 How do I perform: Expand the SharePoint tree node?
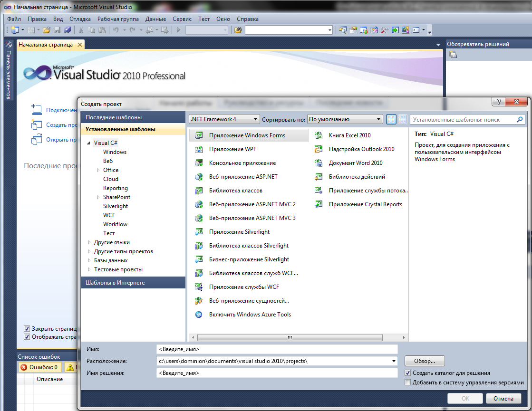(x=98, y=197)
